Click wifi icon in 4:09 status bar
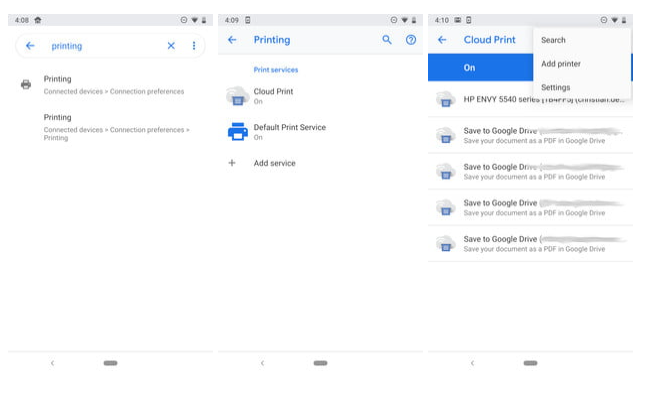 tap(404, 20)
